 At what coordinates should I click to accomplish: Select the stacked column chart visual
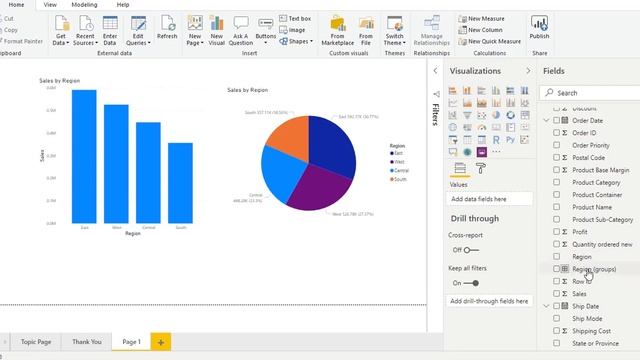pos(467,91)
